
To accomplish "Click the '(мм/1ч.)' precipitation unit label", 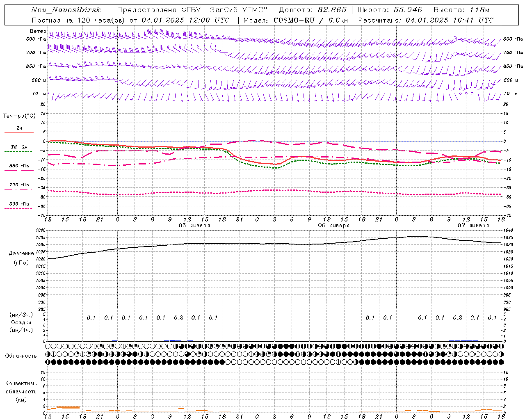I will click(21, 330).
